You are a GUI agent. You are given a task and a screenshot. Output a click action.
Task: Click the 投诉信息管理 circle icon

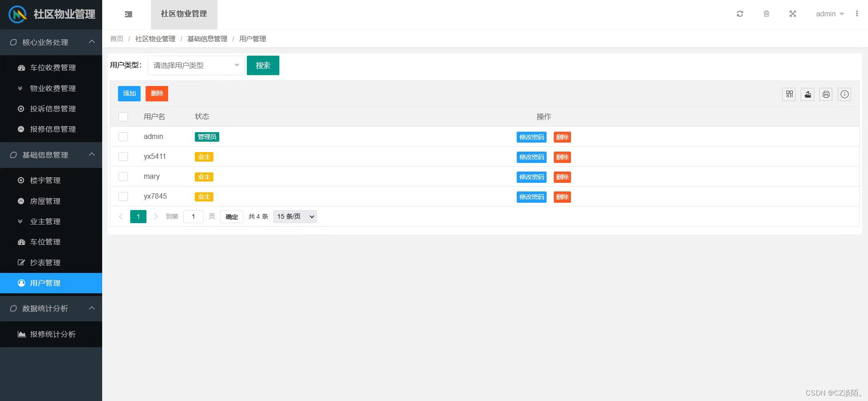tap(21, 109)
